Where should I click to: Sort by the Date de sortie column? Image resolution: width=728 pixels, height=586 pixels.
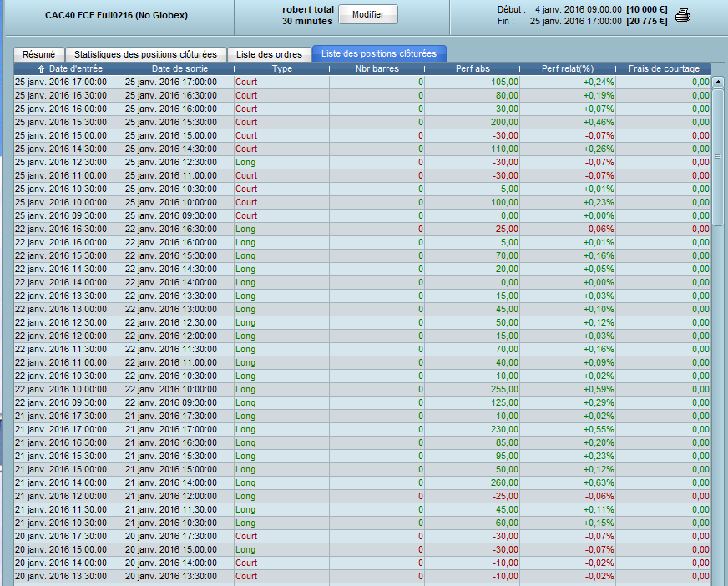179,68
